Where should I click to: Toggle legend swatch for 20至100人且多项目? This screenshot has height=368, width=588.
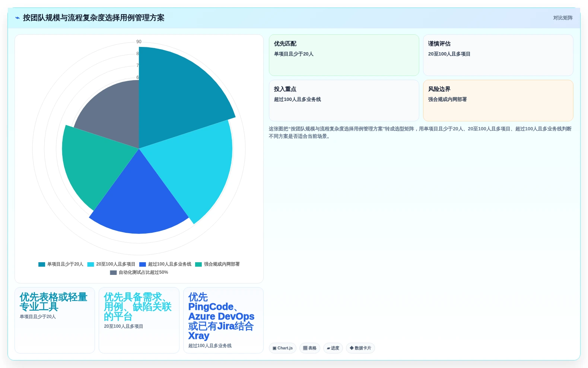(x=90, y=264)
